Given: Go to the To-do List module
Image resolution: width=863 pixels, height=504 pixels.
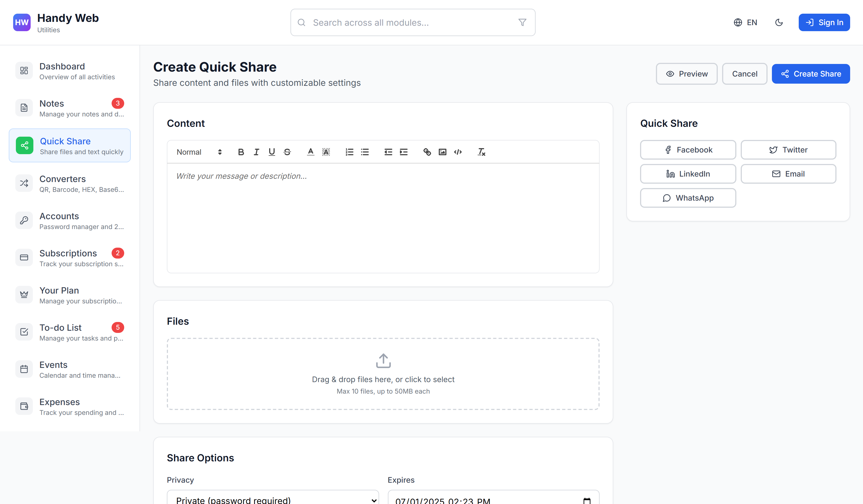Looking at the screenshot, I should point(69,332).
